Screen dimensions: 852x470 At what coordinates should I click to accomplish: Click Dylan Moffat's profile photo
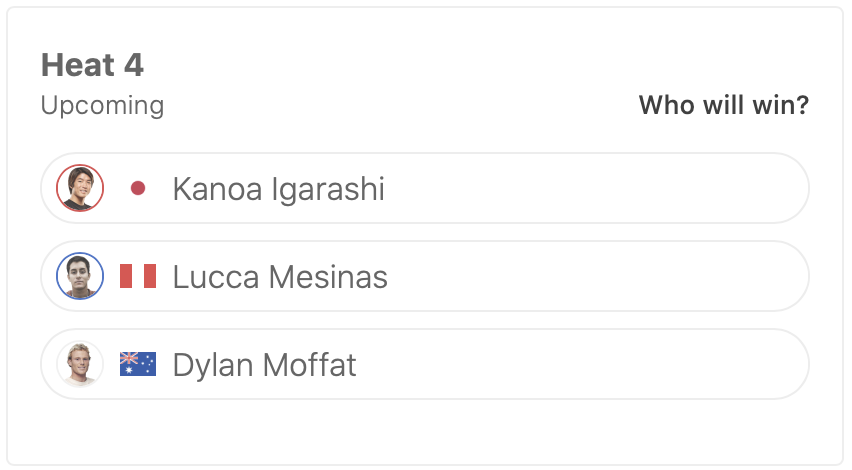[80, 364]
